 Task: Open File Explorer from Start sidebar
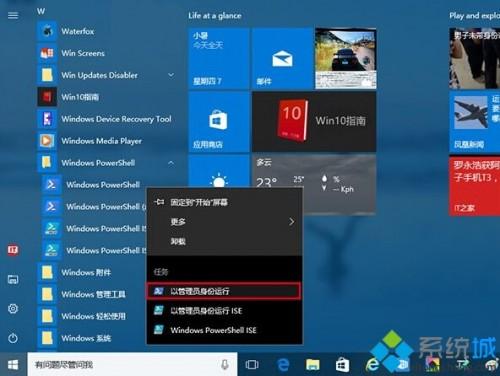click(13, 279)
